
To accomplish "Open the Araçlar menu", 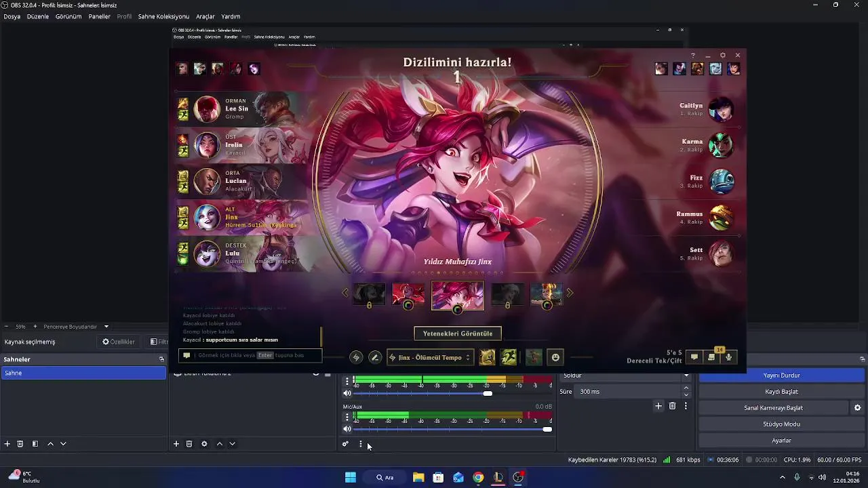I will tap(205, 16).
